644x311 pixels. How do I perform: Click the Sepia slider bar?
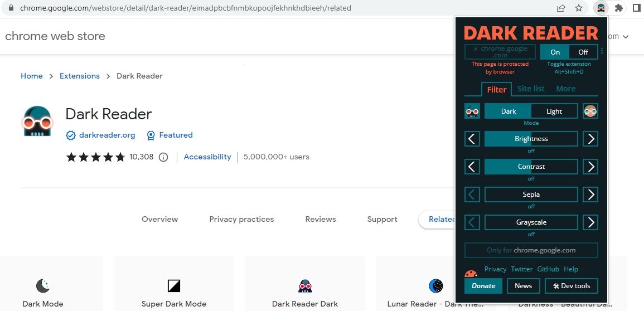click(531, 195)
